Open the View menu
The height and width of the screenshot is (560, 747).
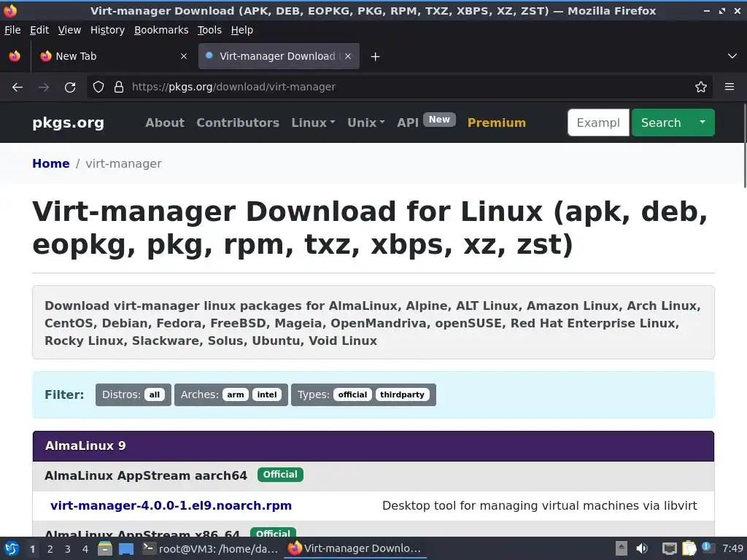point(69,30)
